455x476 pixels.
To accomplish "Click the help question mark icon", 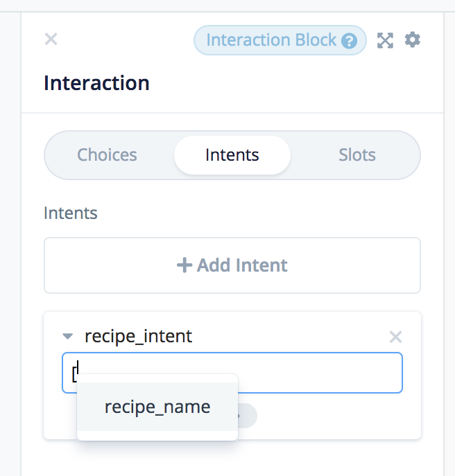I will click(x=350, y=41).
